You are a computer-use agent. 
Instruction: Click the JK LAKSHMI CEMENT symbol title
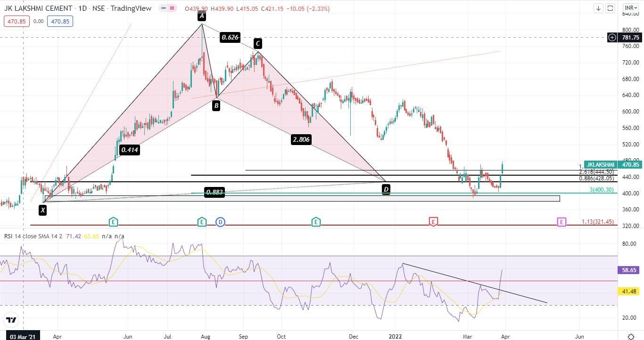tap(38, 8)
